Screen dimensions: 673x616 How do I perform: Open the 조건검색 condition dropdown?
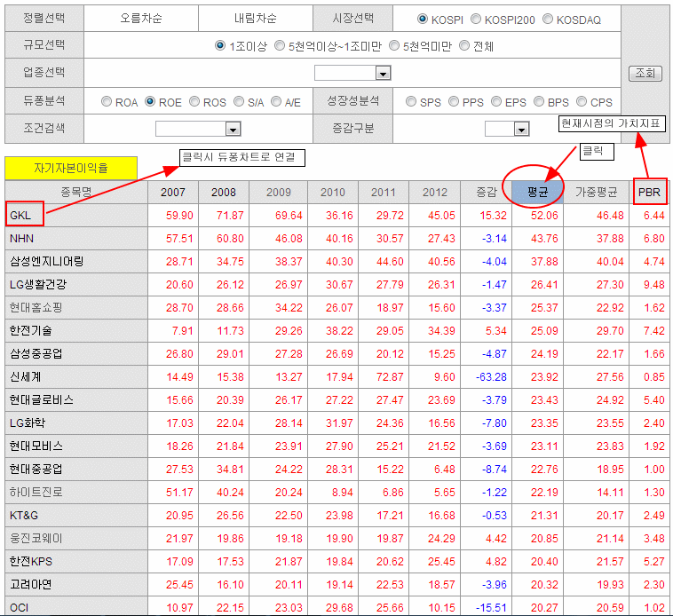[198, 129]
